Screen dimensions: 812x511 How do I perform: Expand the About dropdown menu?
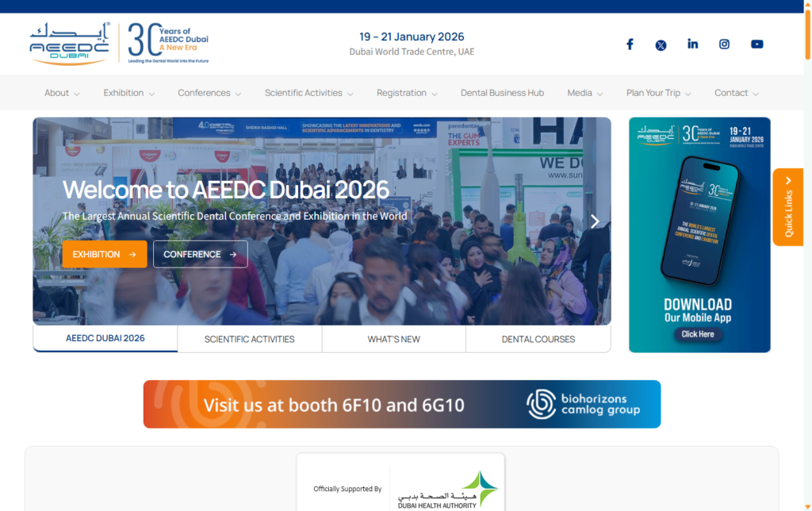click(62, 93)
